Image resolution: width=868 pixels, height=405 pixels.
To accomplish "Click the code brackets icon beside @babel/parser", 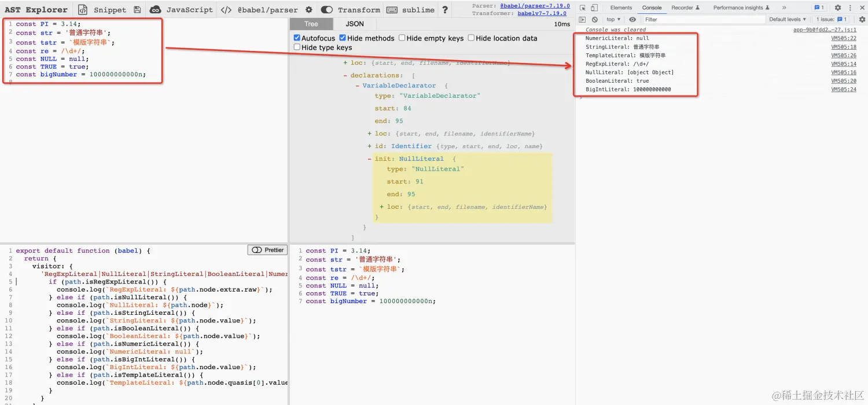I will tap(227, 10).
